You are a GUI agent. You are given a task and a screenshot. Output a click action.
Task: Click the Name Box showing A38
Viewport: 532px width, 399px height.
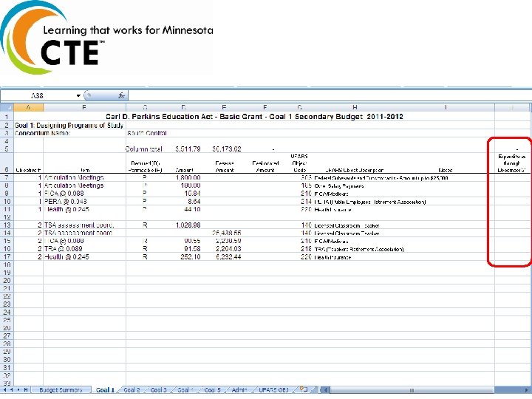(x=38, y=95)
